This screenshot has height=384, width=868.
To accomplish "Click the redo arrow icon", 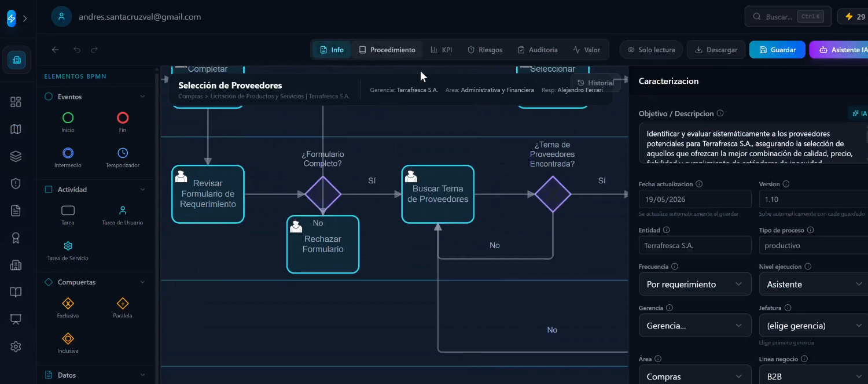I will pos(94,50).
